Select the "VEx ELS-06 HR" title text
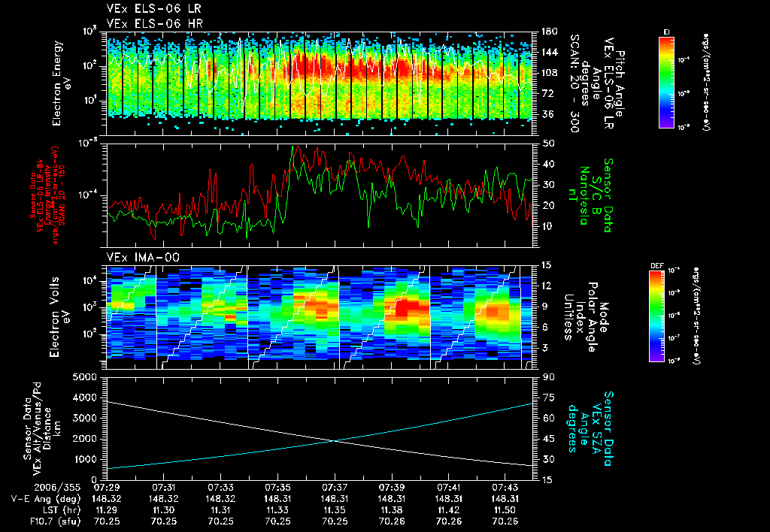Viewport: 770px width, 532px height. point(155,23)
